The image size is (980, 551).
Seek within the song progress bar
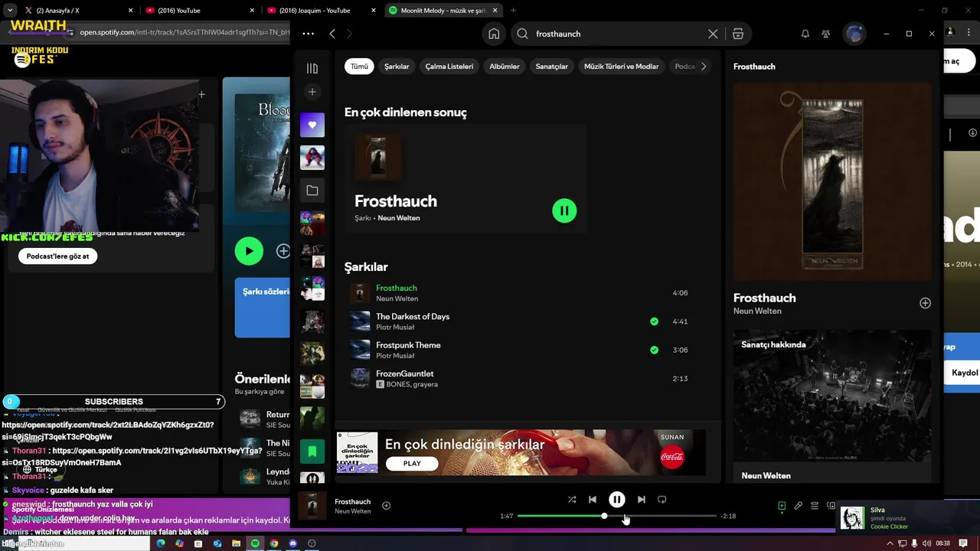click(616, 516)
